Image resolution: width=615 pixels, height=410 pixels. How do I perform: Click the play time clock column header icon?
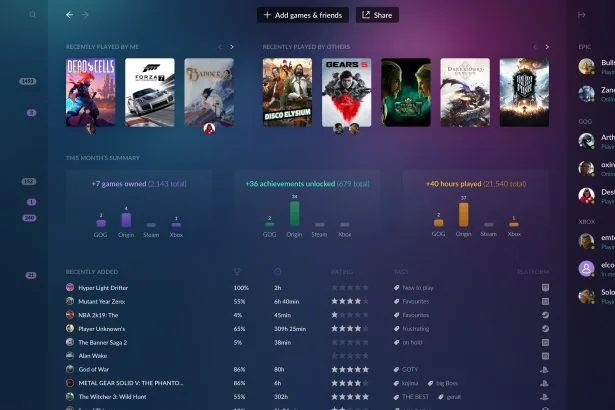click(277, 272)
